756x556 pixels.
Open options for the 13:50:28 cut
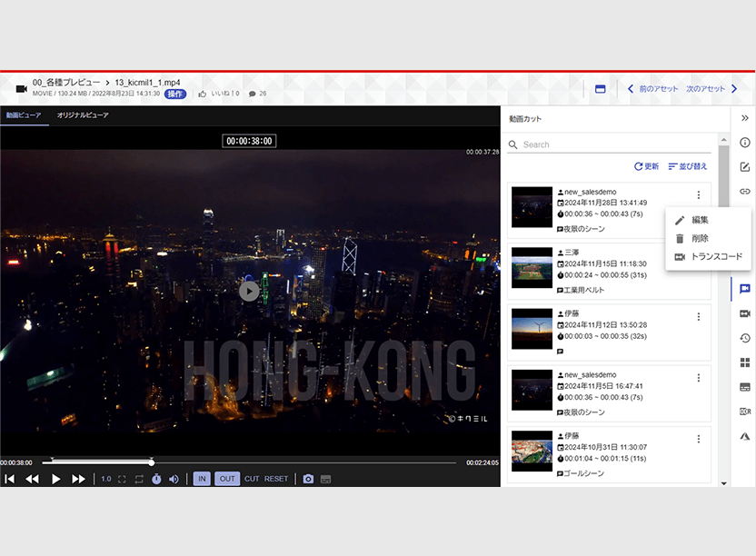(x=698, y=317)
